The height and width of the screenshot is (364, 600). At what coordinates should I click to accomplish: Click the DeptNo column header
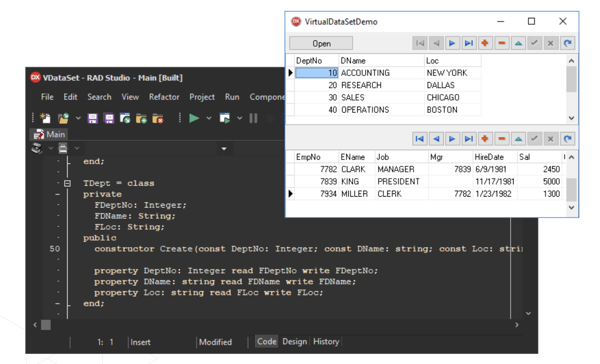[x=316, y=61]
